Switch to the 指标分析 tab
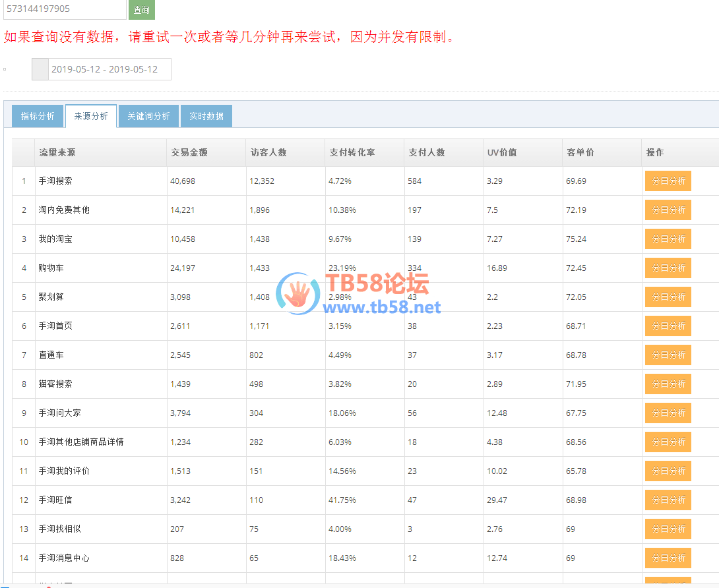719x588 pixels. point(38,116)
